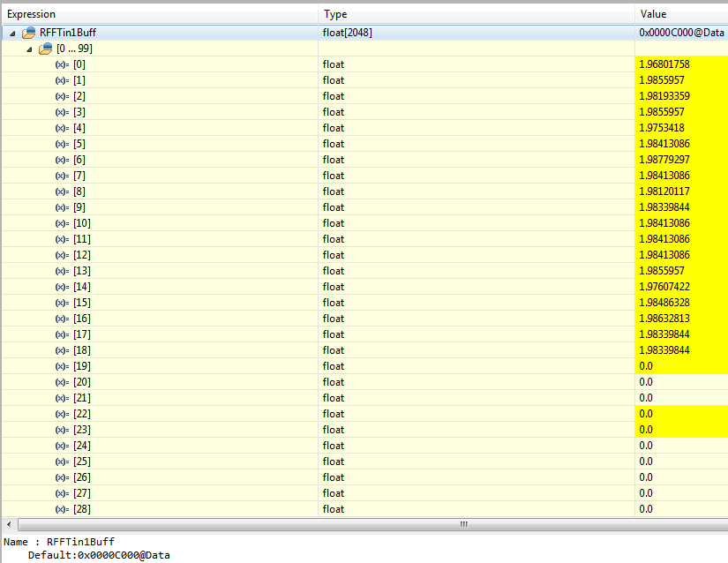Click the horizontal scrollbar thumb
Image resolution: width=728 pixels, height=563 pixels.
[372, 524]
